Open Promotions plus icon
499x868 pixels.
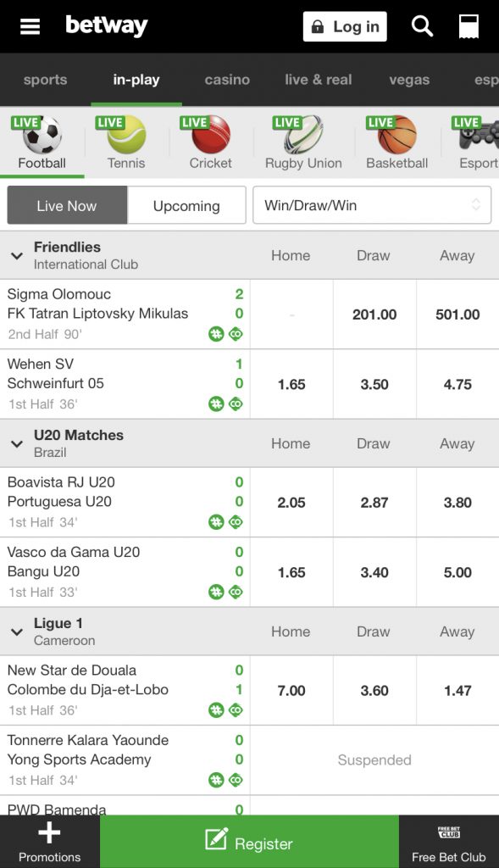[x=49, y=832]
